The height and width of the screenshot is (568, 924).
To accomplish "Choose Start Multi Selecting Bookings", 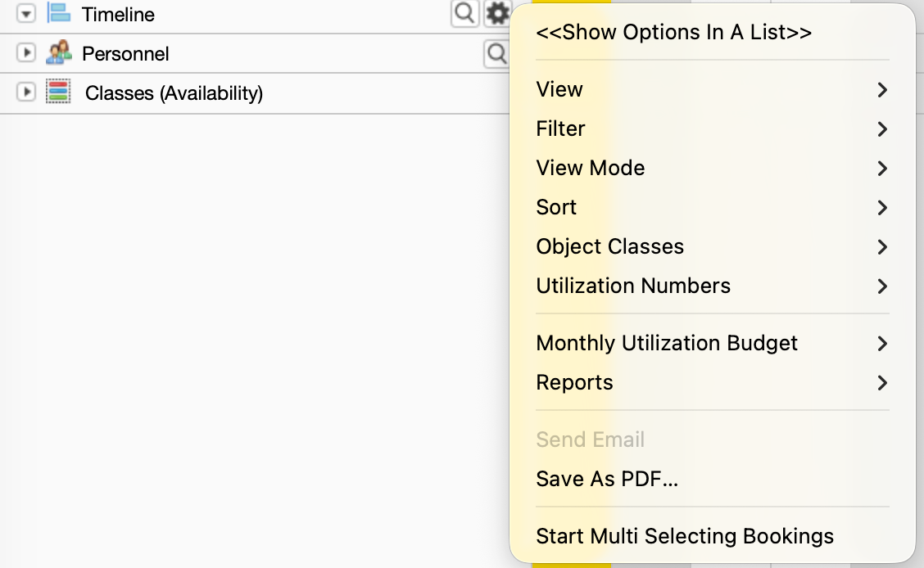I will coord(685,536).
